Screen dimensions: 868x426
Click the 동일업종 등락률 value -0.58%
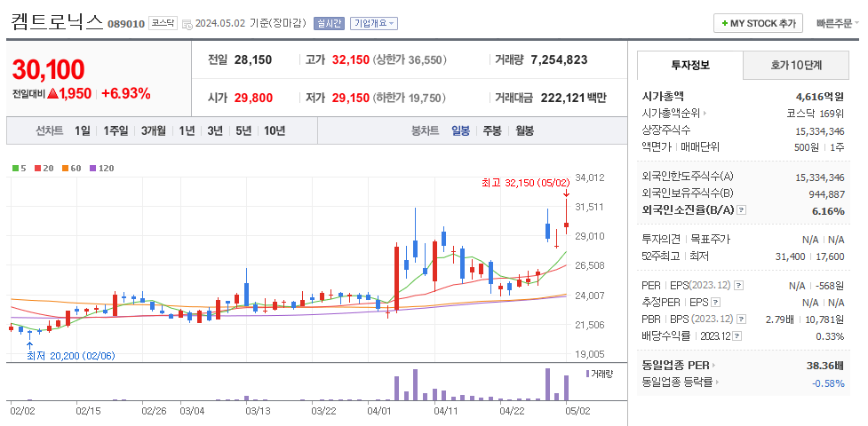[x=828, y=383]
